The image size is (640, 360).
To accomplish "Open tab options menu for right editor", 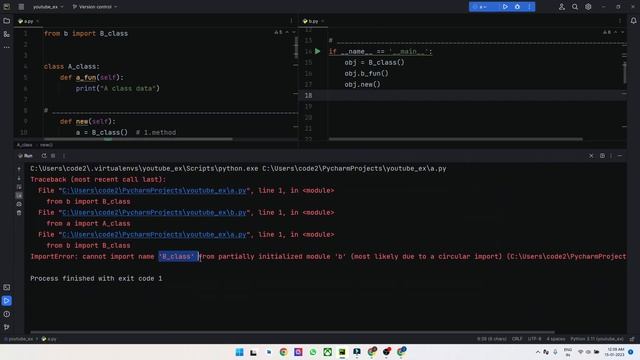I will [x=620, y=21].
